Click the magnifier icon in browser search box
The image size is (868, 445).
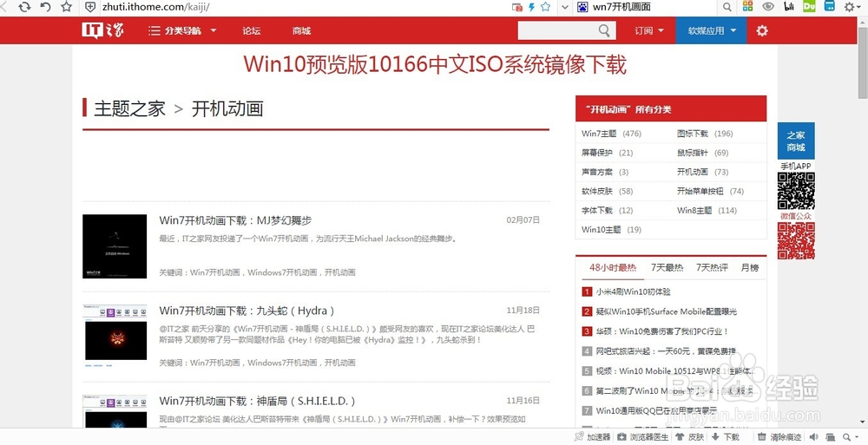[x=727, y=7]
